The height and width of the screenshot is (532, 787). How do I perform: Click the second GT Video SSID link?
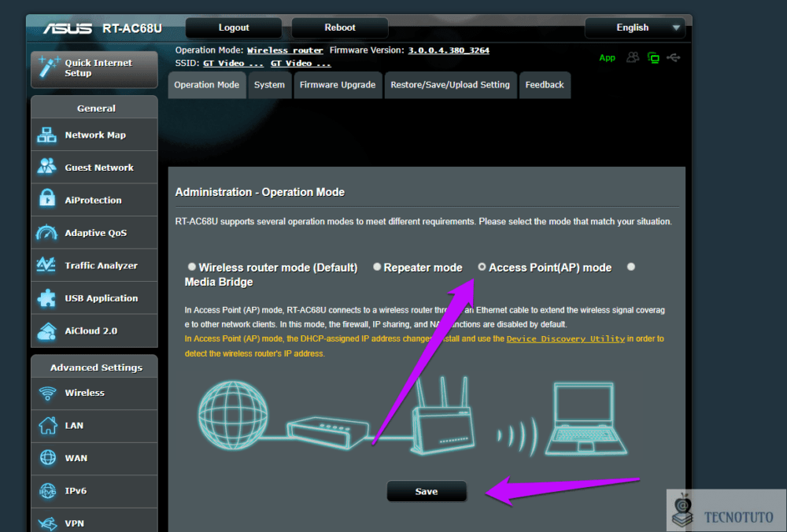[x=301, y=63]
